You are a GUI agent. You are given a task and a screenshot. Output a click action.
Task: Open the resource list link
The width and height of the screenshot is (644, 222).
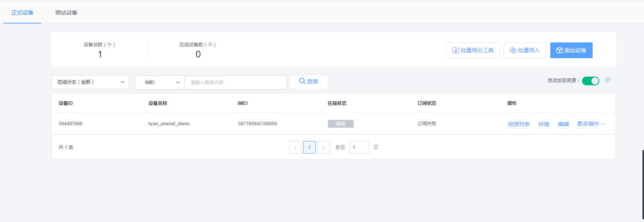point(518,124)
